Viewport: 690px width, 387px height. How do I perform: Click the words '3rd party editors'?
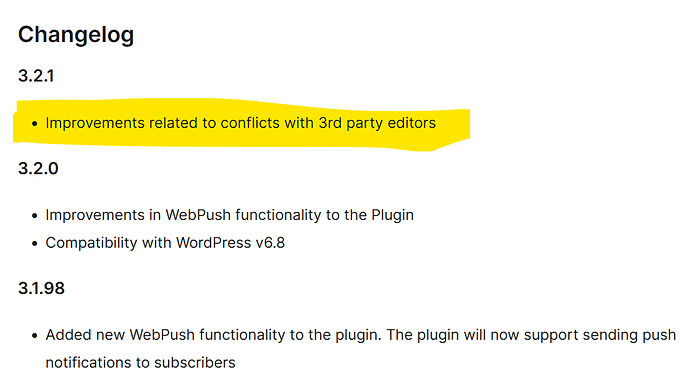[x=377, y=123]
